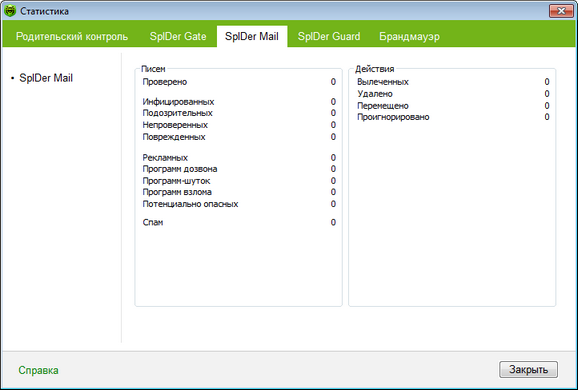Screen dimensions: 578x390
Task: Click the Вылеченных label
Action: click(x=383, y=82)
